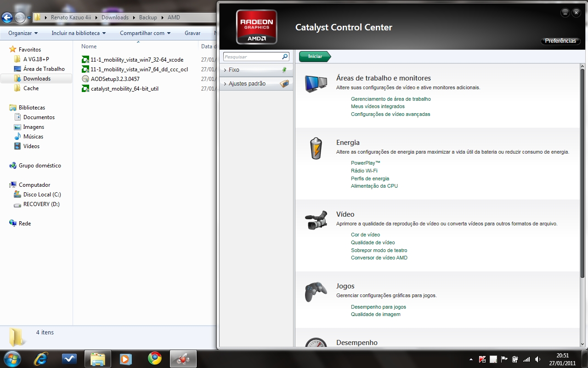
Task: Open the Compartilhar com dropdown
Action: (145, 33)
